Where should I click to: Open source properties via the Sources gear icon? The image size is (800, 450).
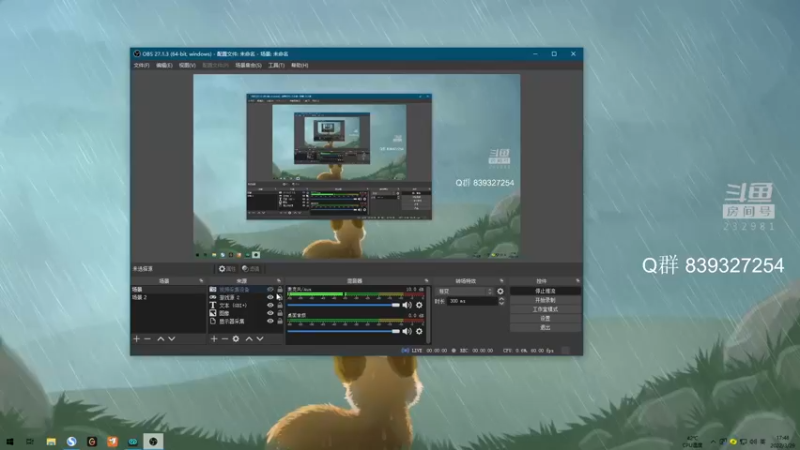point(236,339)
